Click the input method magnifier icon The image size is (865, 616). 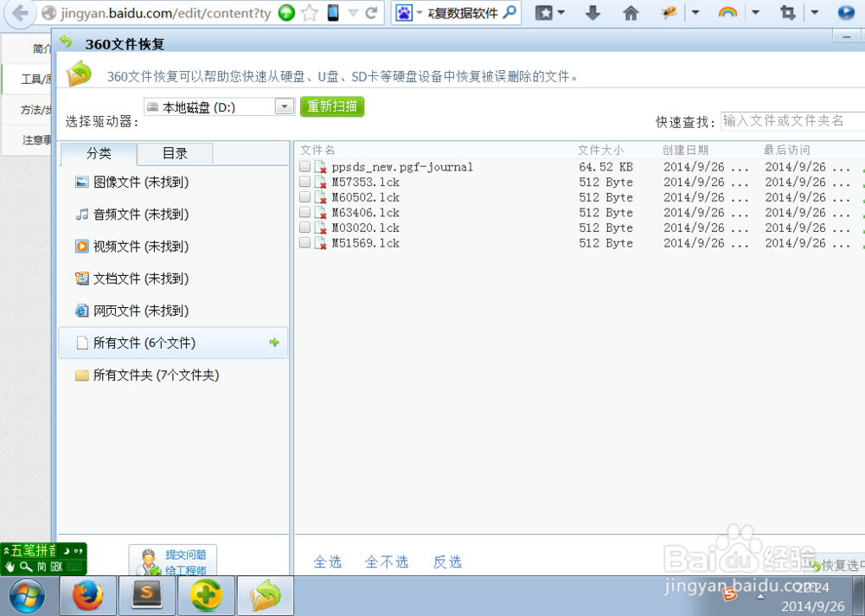point(26,567)
